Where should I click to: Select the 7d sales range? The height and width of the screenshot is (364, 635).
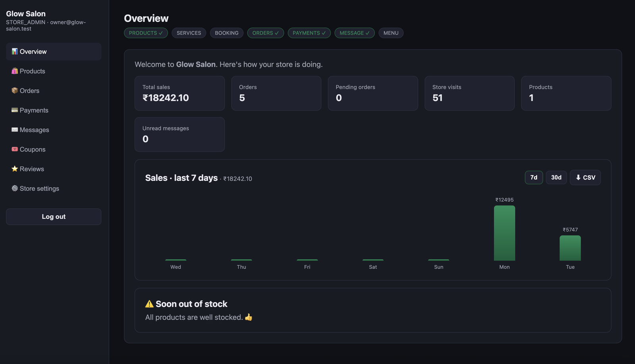click(x=534, y=177)
